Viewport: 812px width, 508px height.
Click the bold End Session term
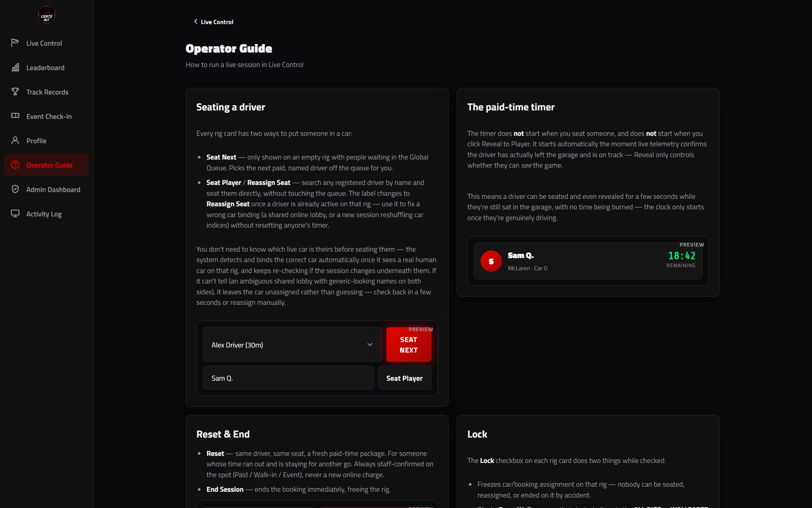[x=225, y=489]
